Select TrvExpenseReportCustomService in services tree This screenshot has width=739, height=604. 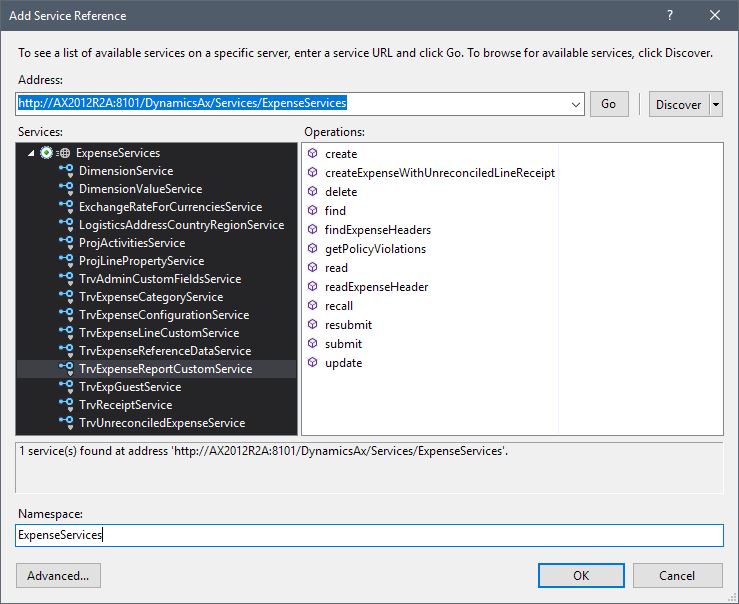point(165,369)
